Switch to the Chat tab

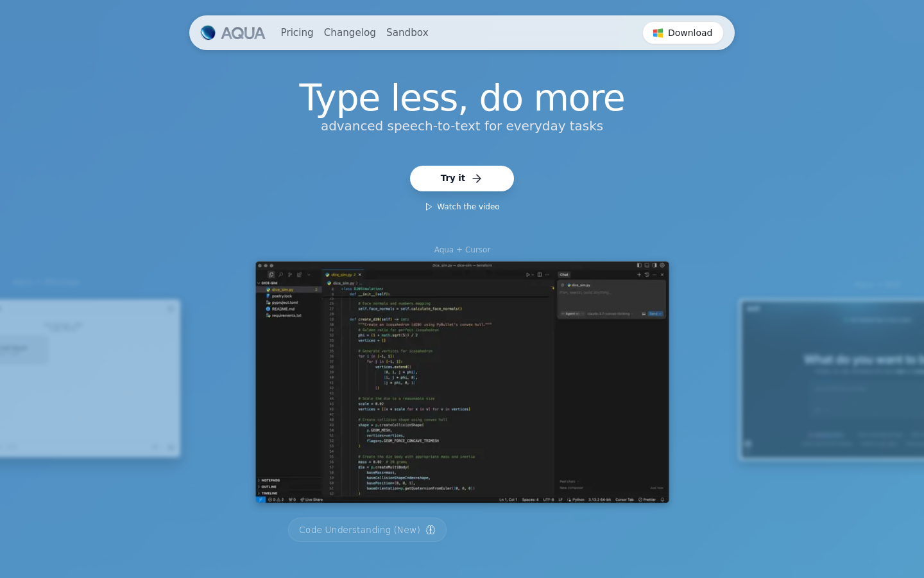click(x=564, y=275)
